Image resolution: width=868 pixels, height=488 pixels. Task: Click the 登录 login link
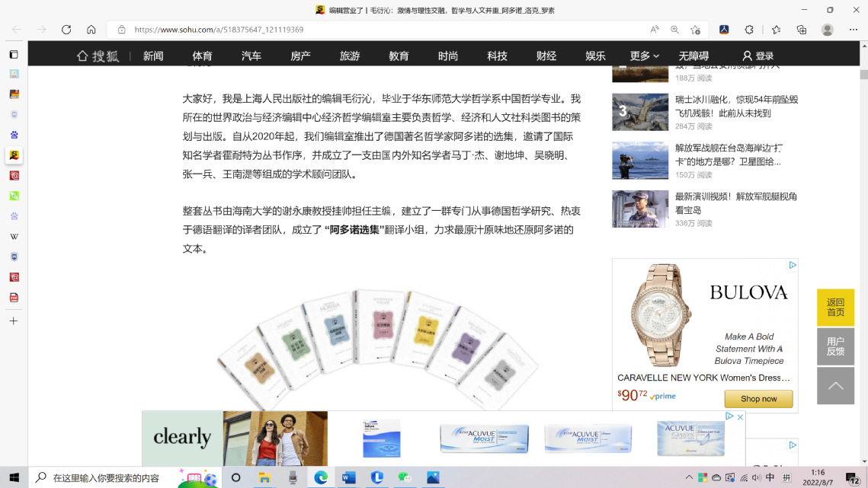coord(758,56)
